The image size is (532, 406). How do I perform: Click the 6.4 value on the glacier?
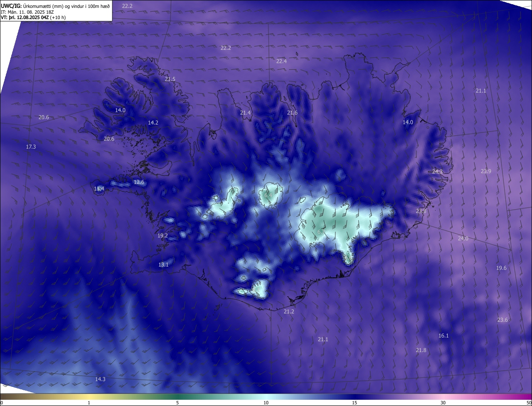(x=268, y=195)
